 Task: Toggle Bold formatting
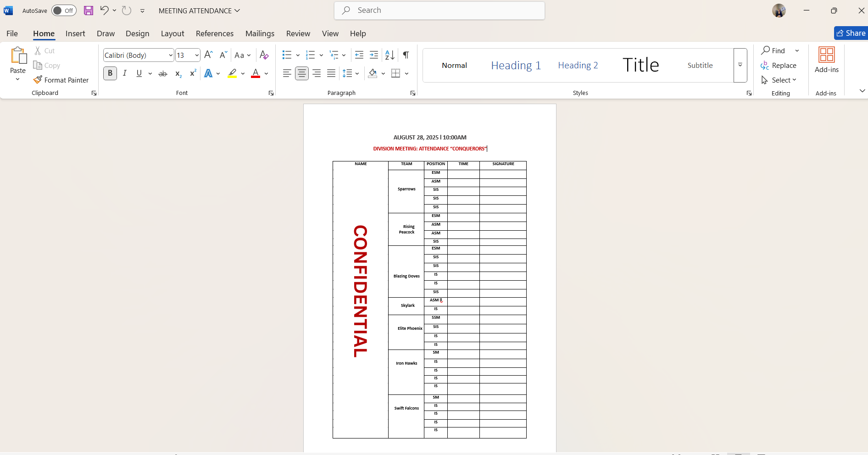(110, 73)
